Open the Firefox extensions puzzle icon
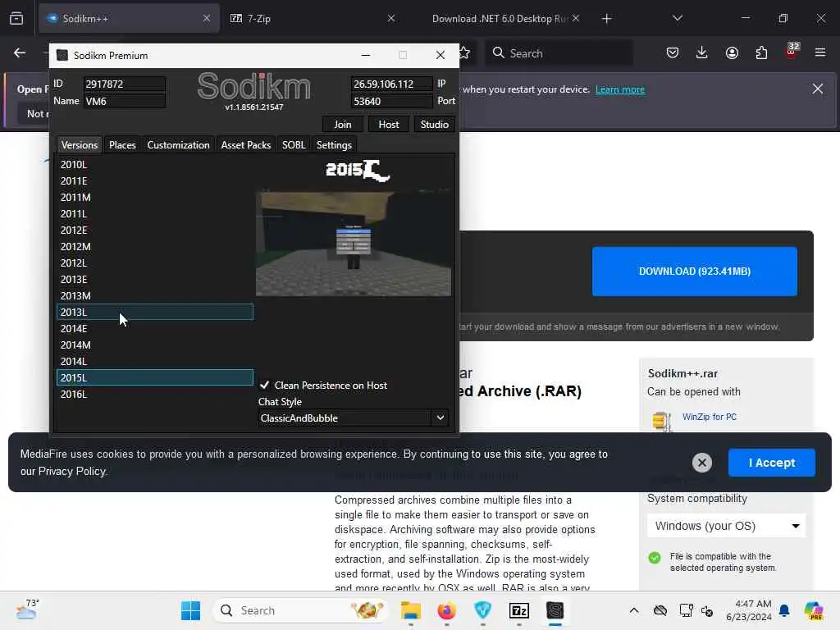This screenshot has width=840, height=630. (x=761, y=52)
